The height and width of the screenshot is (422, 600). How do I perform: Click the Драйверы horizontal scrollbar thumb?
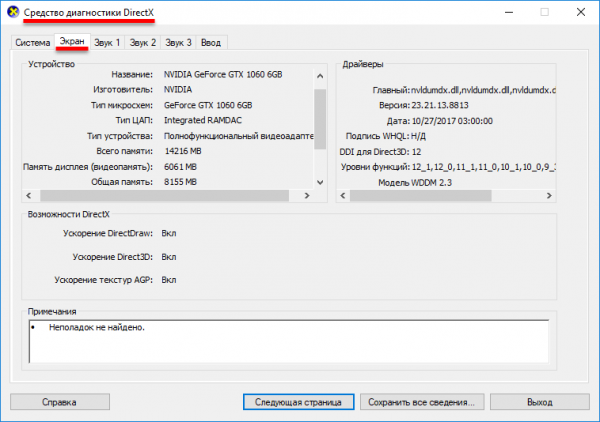point(421,196)
